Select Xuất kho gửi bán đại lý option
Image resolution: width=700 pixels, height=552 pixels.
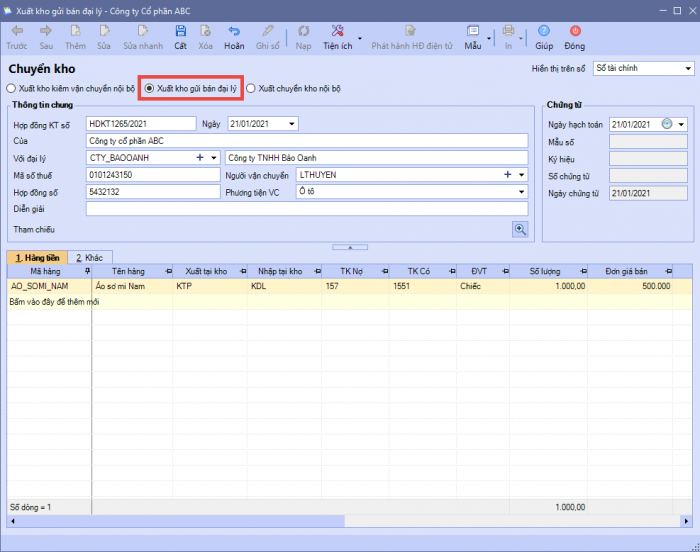[150, 89]
